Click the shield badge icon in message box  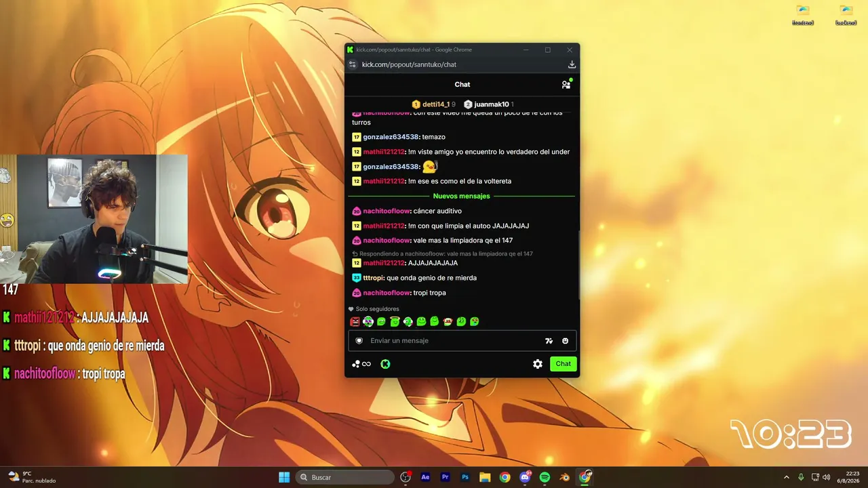point(359,341)
